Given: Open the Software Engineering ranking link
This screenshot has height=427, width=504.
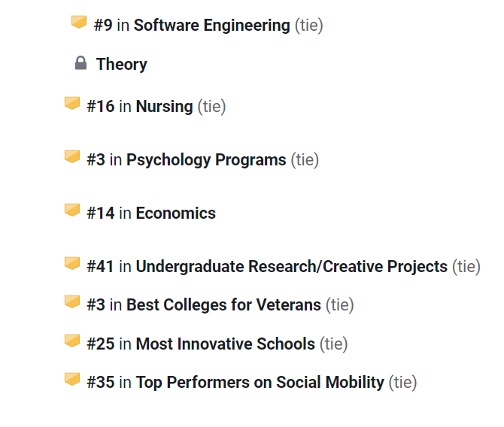Looking at the screenshot, I should (212, 26).
